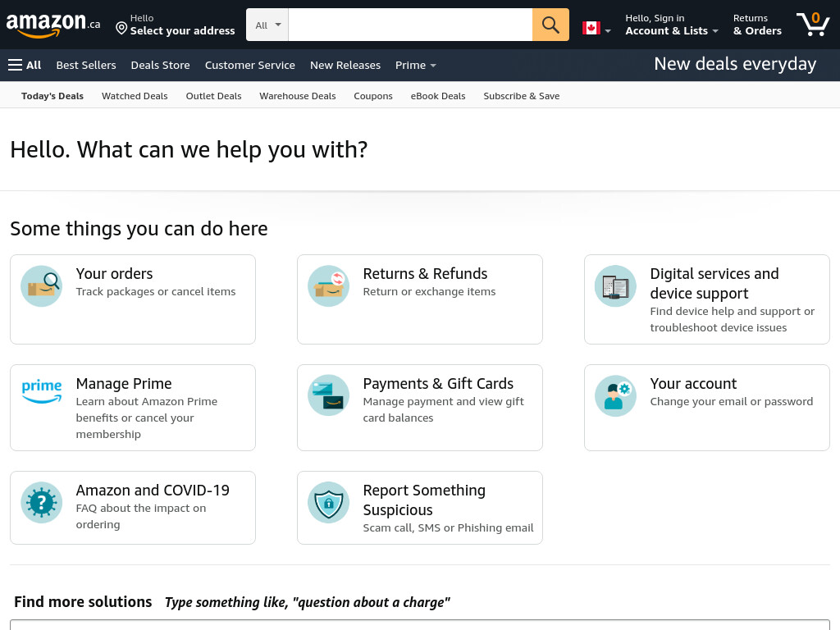Select Watched Deals tab
The height and width of the screenshot is (630, 840).
click(x=135, y=96)
